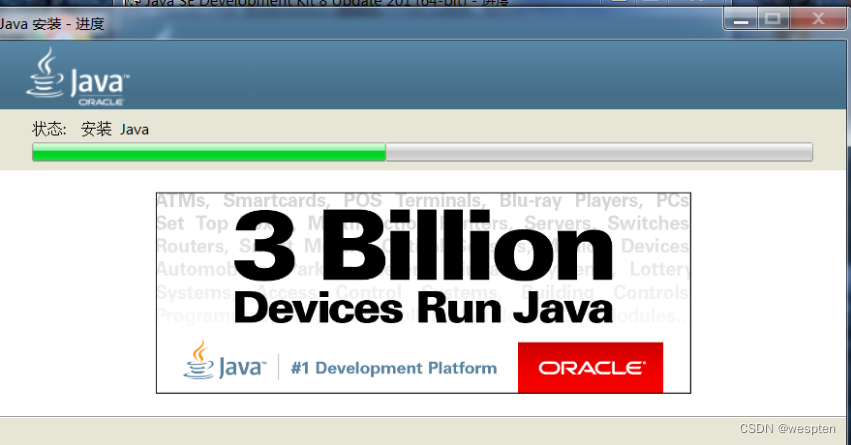
Task: Click the "Java 安装 - 进度" window title
Action: click(x=52, y=24)
